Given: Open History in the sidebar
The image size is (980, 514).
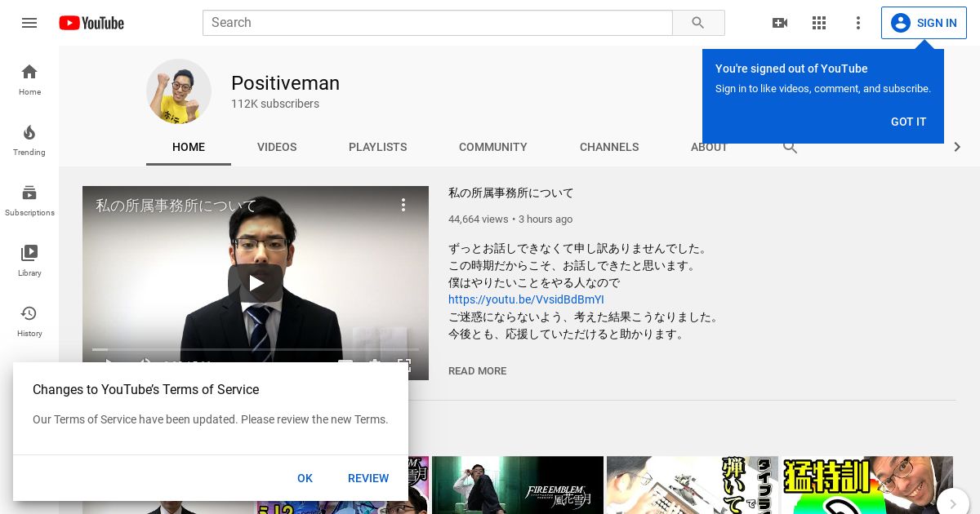Looking at the screenshot, I should tap(29, 321).
